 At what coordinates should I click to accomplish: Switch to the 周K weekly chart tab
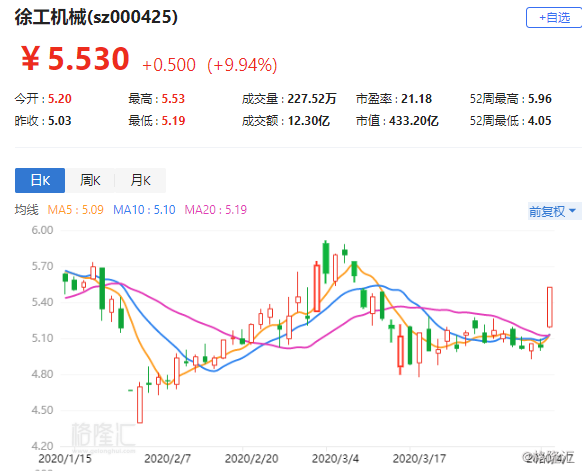coord(90,180)
